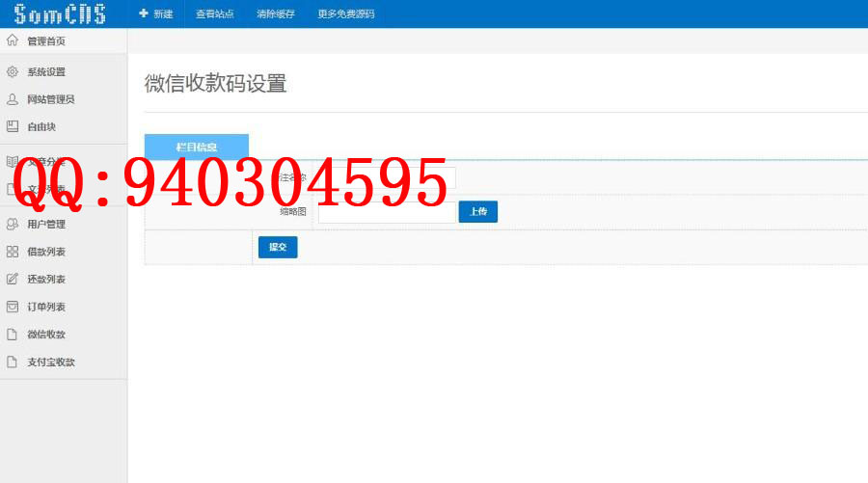
Task: Open 支付宝收款 in the sidebar
Action: click(50, 362)
